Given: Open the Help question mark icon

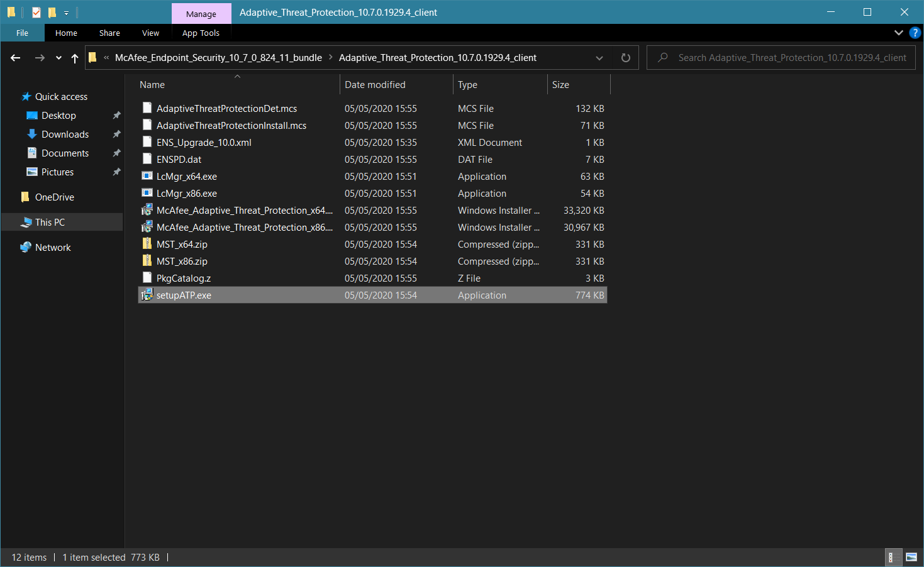Looking at the screenshot, I should tap(915, 33).
